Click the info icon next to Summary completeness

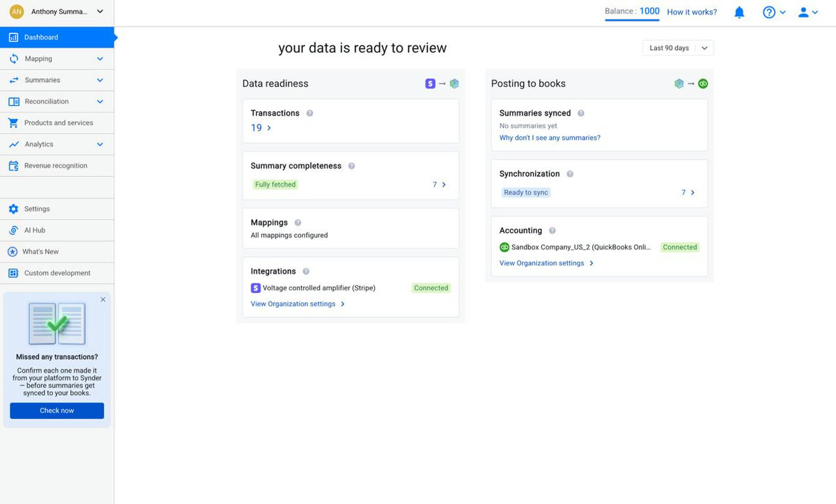click(352, 166)
